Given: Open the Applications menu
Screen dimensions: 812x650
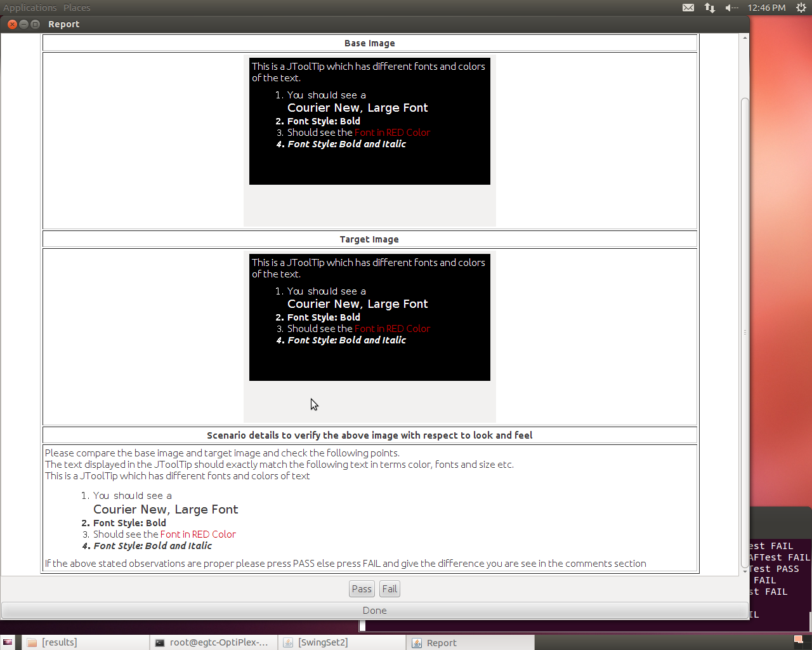Looking at the screenshot, I should pos(30,8).
